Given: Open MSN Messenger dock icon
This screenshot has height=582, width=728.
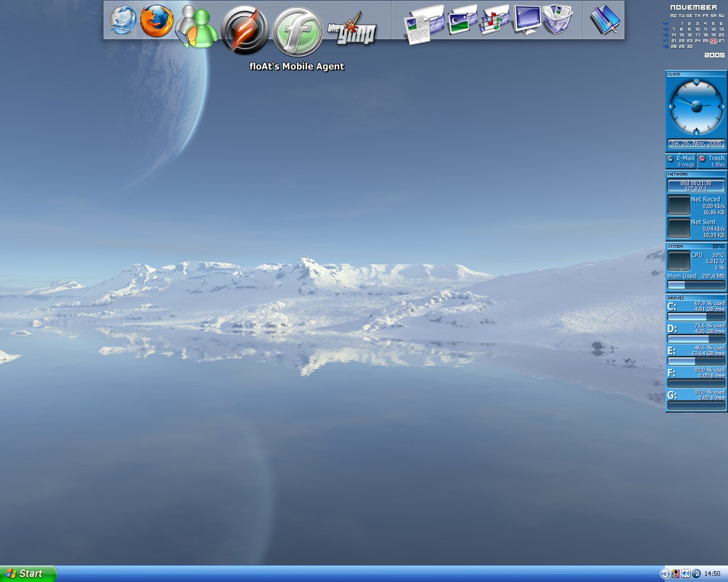Looking at the screenshot, I should point(196,27).
